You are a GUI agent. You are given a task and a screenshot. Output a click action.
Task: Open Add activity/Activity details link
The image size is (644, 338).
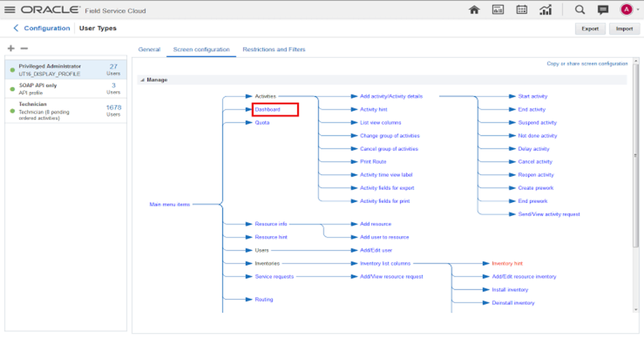(x=391, y=96)
